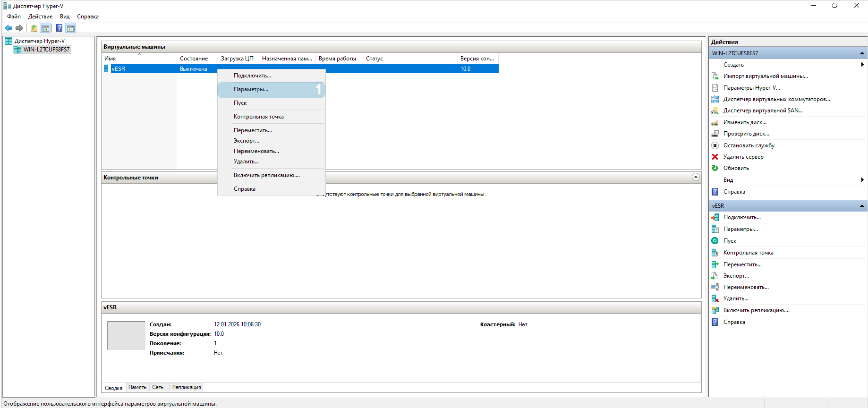Click the Включить репликацию icon in Actions
This screenshot has width=868, height=408.
point(715,310)
